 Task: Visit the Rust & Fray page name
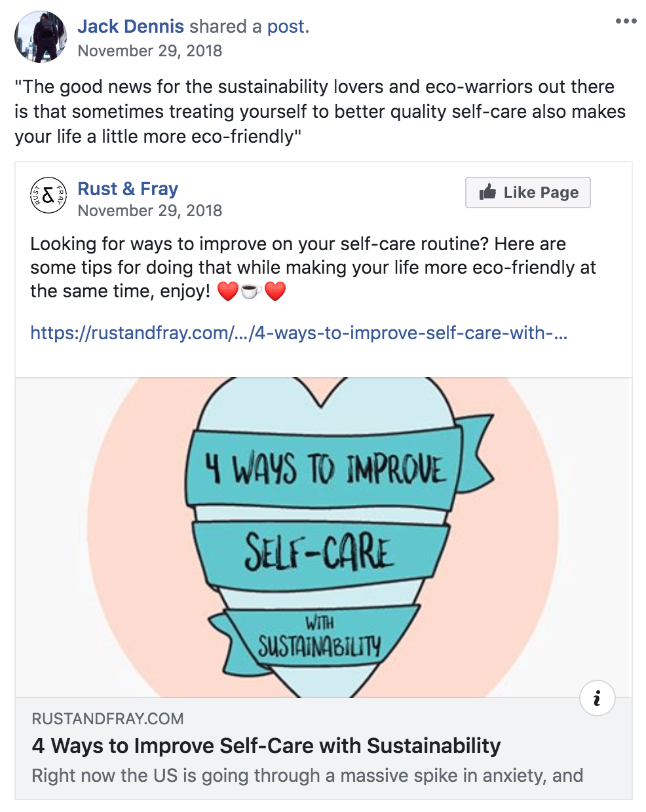[128, 189]
